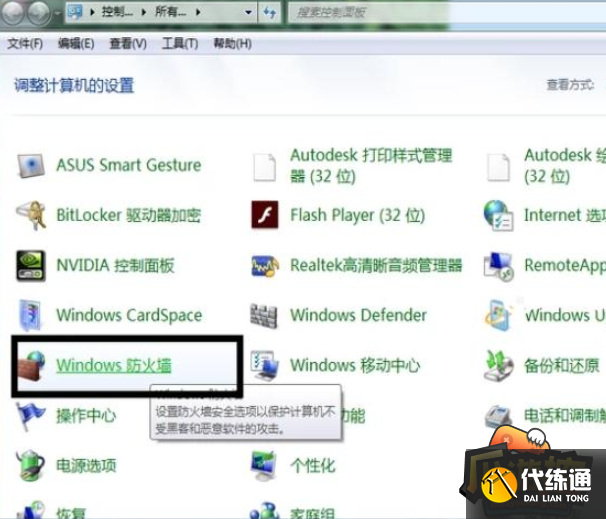Click the 所有... breadcrumb segment
Viewport: 606px width, 519px height.
pyautogui.click(x=171, y=12)
